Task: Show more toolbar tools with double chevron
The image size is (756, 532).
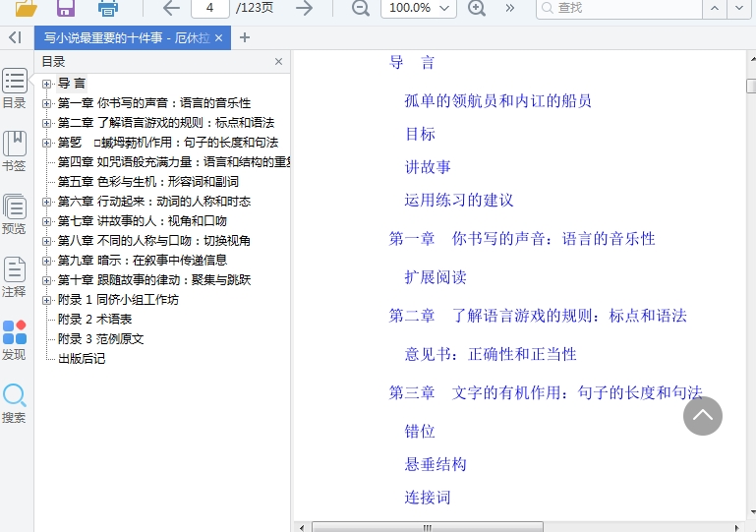Action: [509, 8]
